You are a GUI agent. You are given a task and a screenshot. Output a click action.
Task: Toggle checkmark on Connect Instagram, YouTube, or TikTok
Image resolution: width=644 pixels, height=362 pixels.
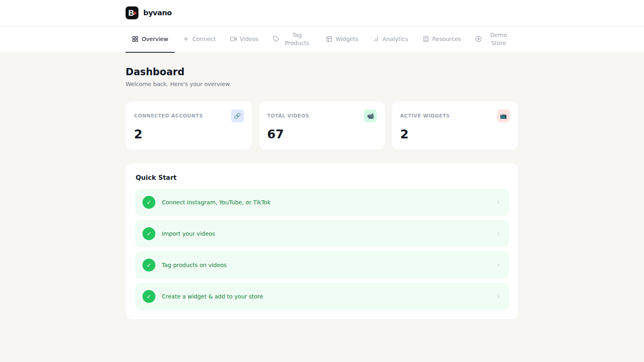pos(149,202)
